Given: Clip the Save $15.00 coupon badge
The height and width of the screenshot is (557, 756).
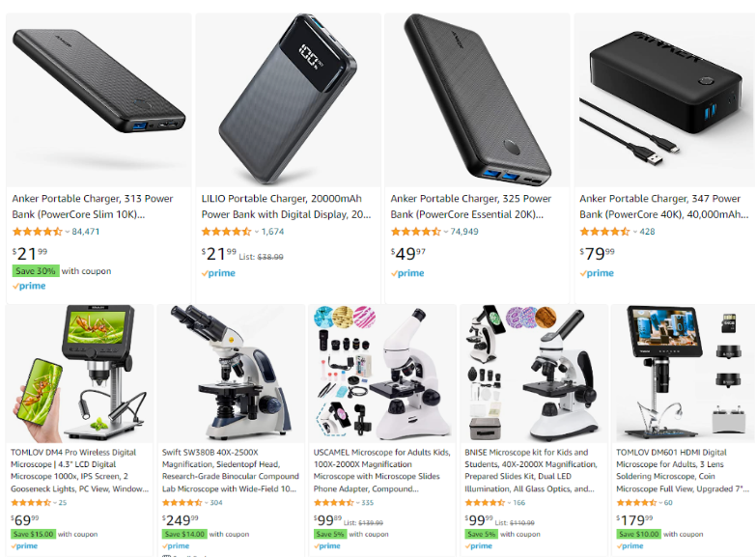Looking at the screenshot, I should coord(33,534).
